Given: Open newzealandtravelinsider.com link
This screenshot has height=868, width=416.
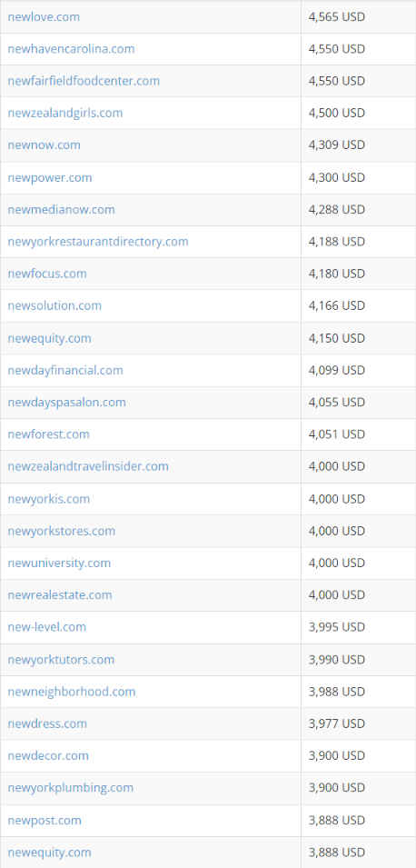Looking at the screenshot, I should coord(88,466).
